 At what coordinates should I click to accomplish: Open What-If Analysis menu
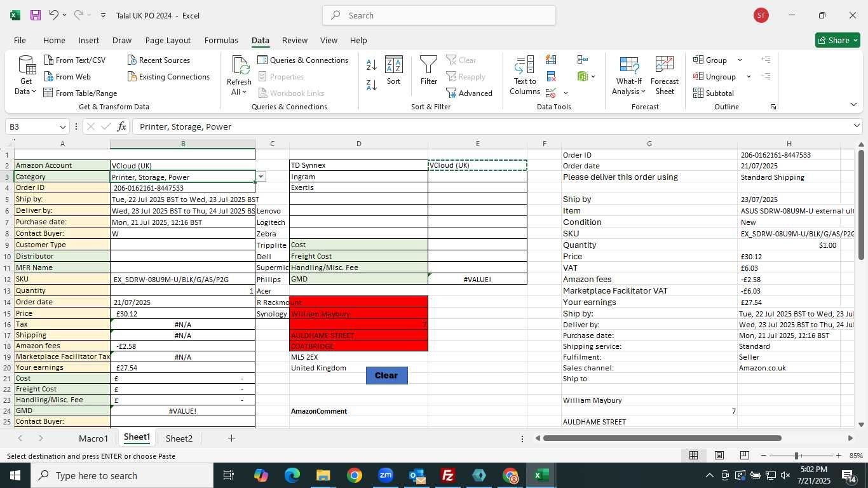pyautogui.click(x=628, y=76)
